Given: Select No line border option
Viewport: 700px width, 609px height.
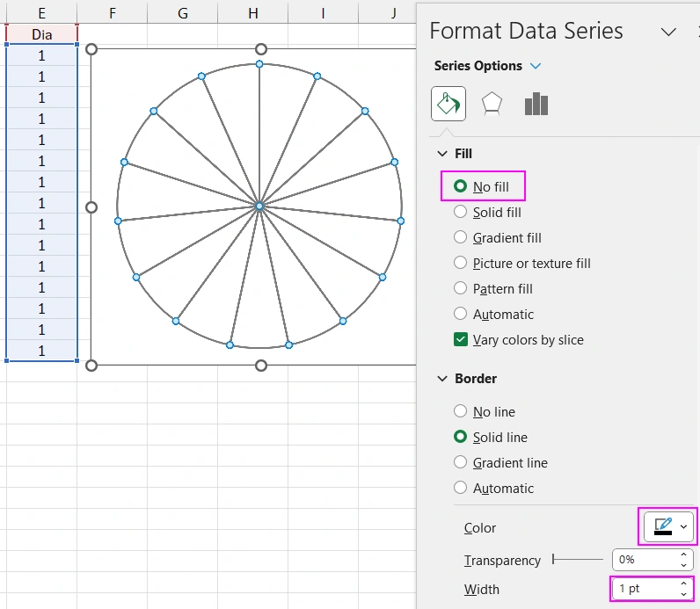Looking at the screenshot, I should point(460,411).
